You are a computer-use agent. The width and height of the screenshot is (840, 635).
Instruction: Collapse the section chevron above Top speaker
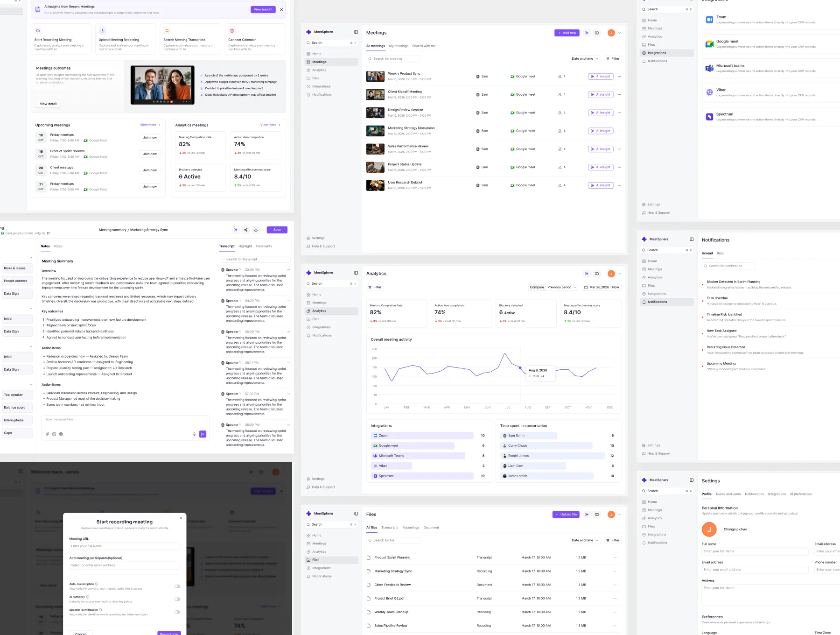(31, 384)
